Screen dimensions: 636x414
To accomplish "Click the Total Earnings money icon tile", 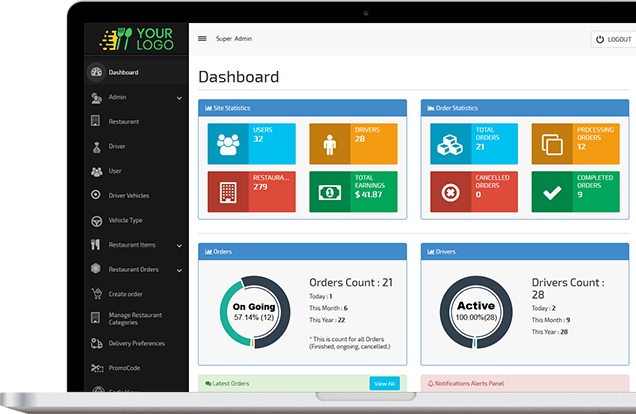I will click(329, 192).
